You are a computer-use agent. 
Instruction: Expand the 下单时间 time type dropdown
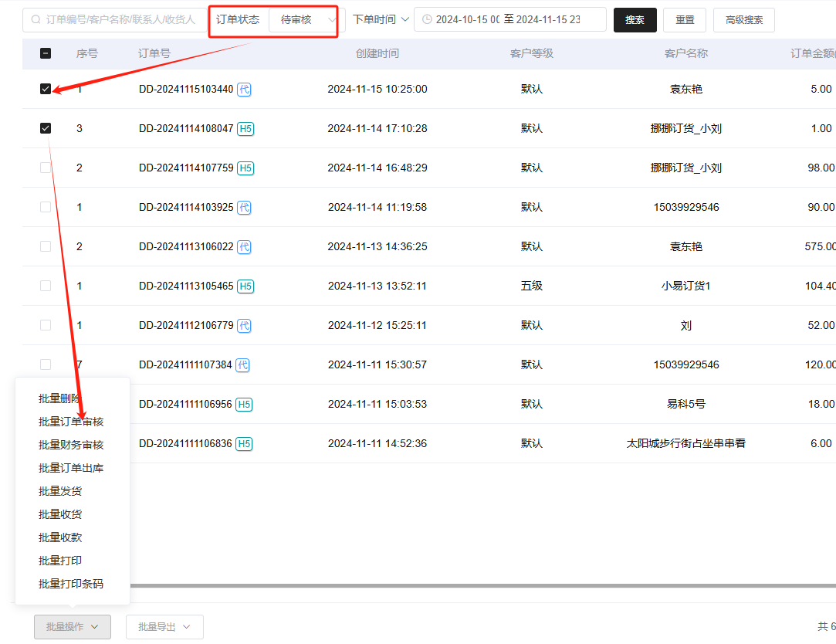pos(381,20)
